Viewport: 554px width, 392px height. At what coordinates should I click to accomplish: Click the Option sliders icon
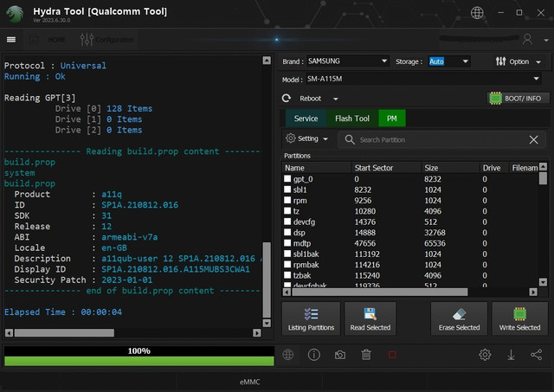pyautogui.click(x=500, y=61)
